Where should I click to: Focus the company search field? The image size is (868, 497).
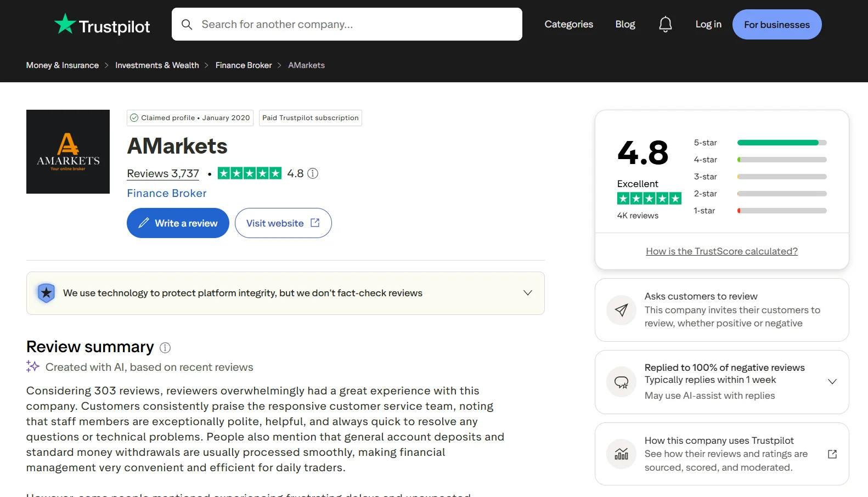point(347,24)
